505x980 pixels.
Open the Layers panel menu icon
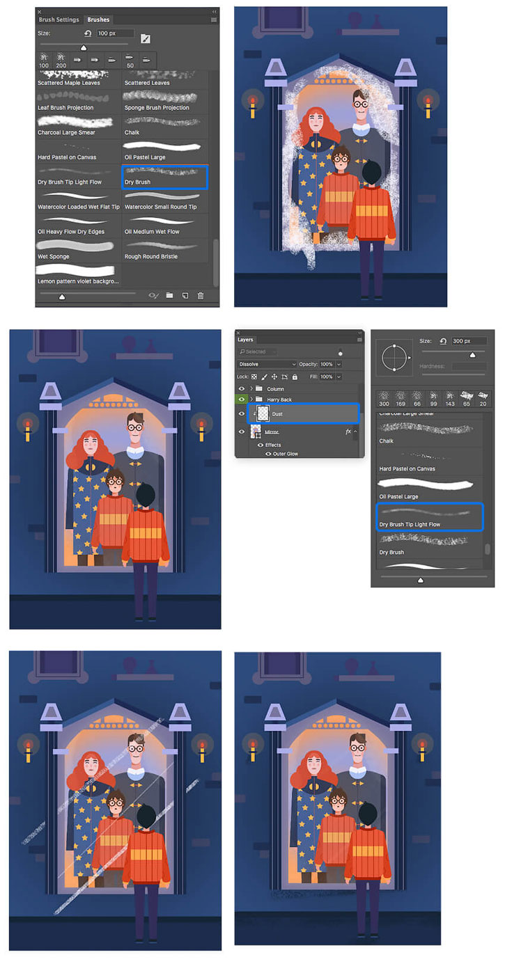click(359, 340)
